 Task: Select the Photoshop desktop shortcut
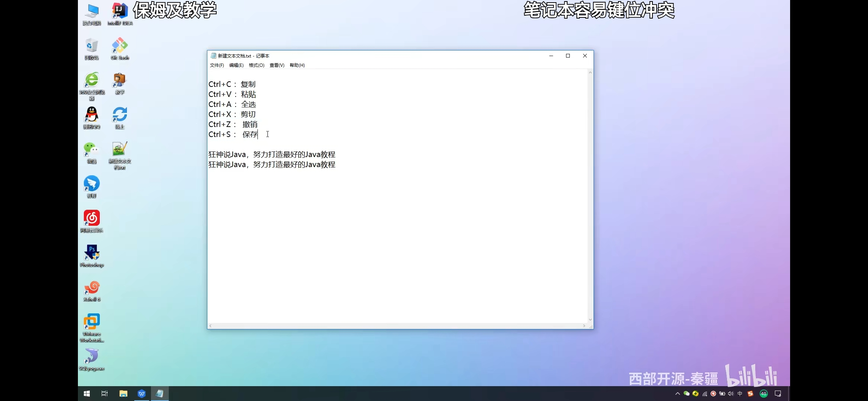coord(92,253)
